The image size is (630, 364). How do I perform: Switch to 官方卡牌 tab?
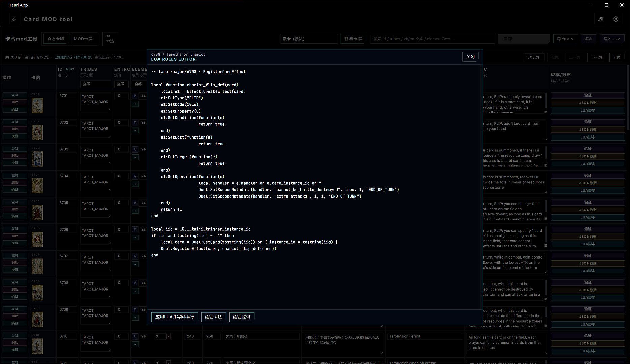[x=56, y=39]
